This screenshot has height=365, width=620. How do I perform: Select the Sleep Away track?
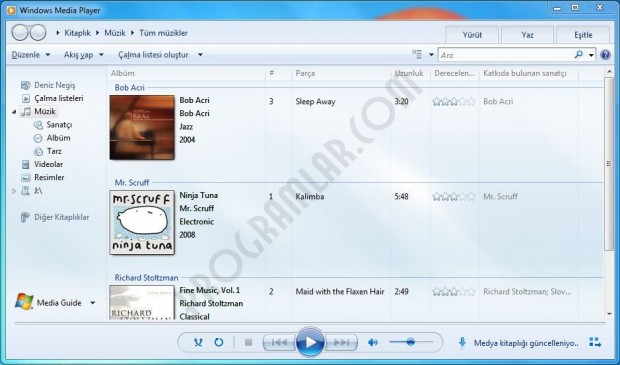point(315,102)
